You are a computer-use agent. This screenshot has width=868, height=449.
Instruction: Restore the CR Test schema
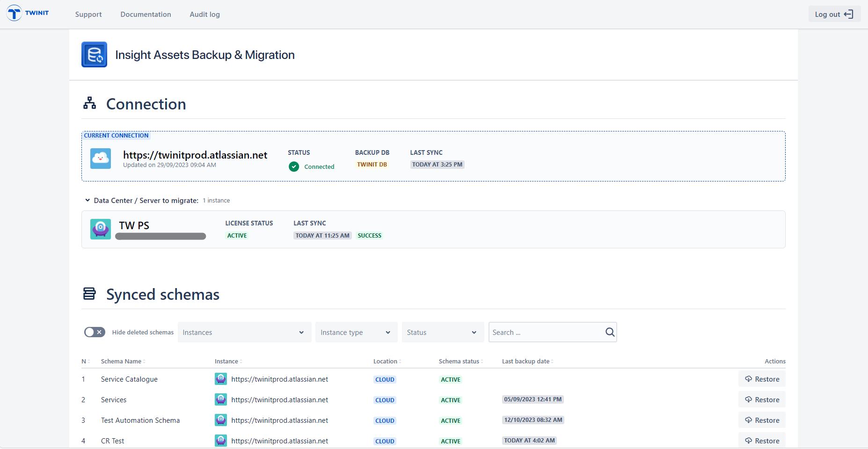762,441
